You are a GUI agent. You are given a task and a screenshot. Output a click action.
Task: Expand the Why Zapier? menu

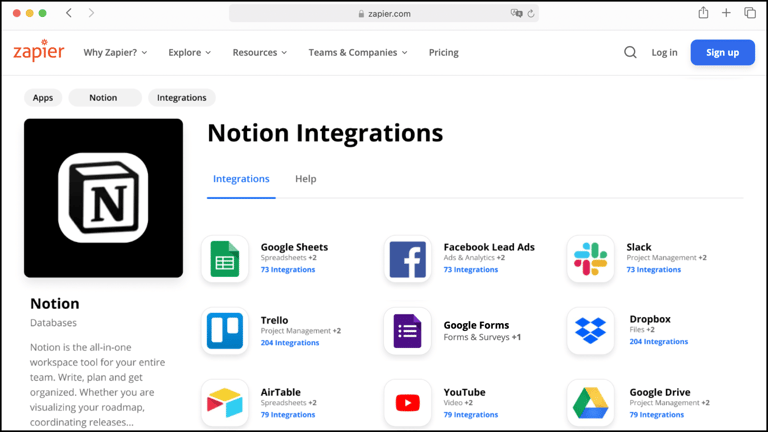pyautogui.click(x=115, y=52)
